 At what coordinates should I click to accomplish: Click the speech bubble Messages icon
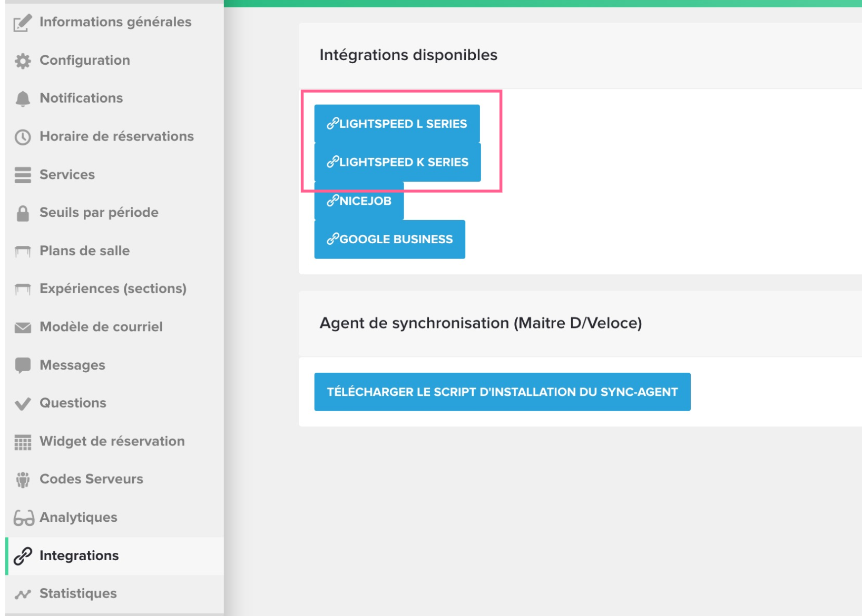23,365
